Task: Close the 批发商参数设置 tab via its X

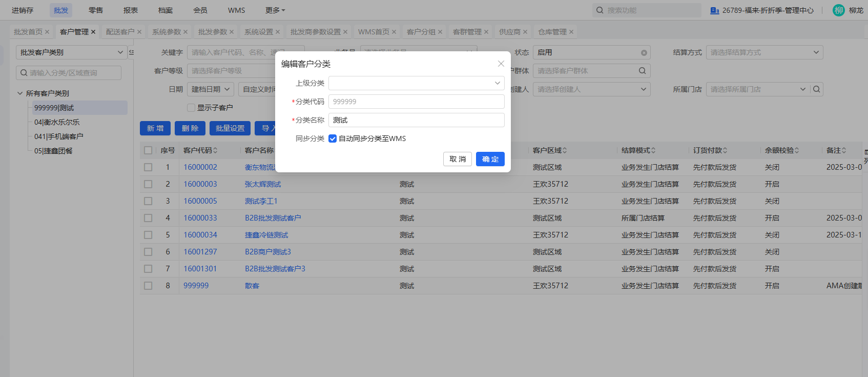Action: click(x=345, y=32)
